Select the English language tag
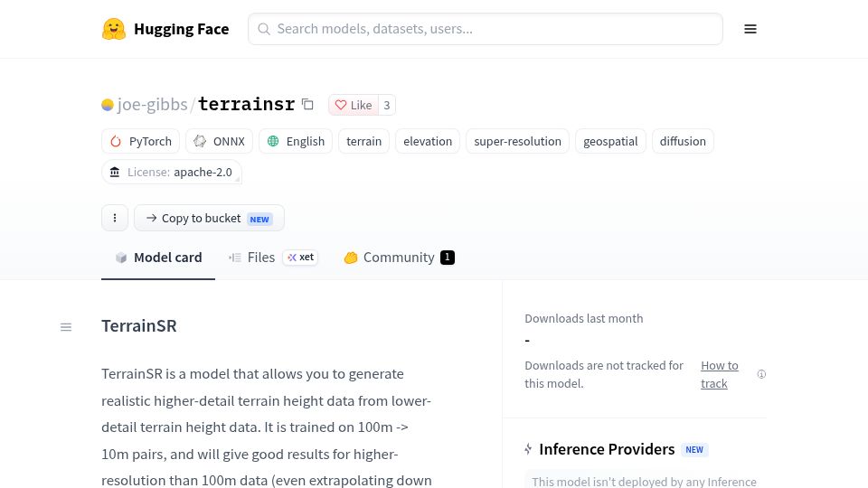 point(296,141)
